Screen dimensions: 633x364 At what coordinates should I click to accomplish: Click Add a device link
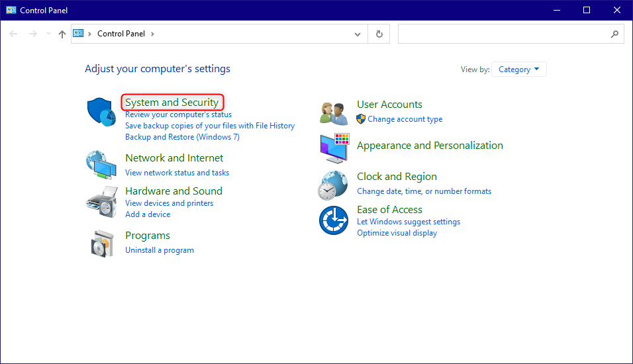148,214
